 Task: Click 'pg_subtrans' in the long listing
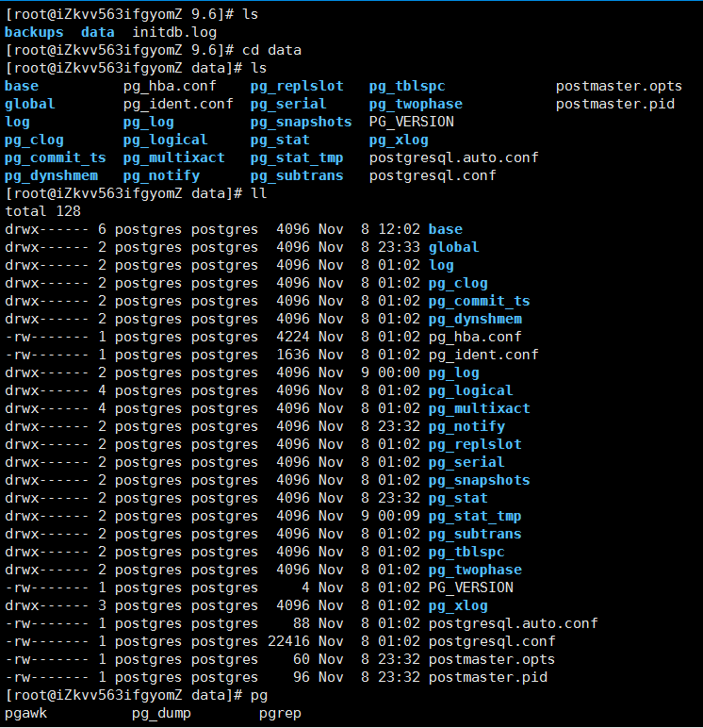[475, 534]
